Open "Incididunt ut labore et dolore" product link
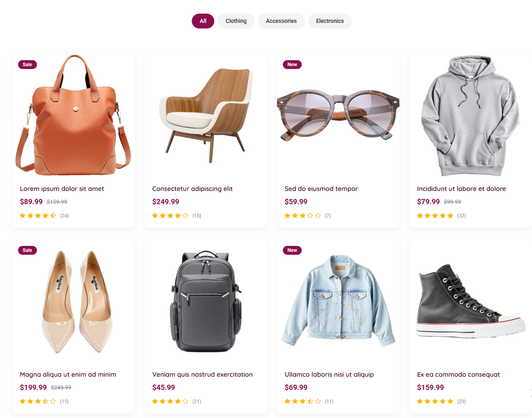 click(x=461, y=189)
